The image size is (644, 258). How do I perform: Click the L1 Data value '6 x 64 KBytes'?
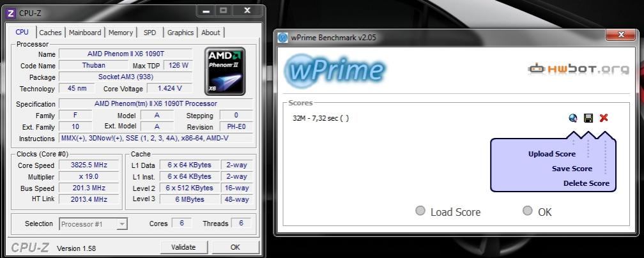(x=189, y=165)
